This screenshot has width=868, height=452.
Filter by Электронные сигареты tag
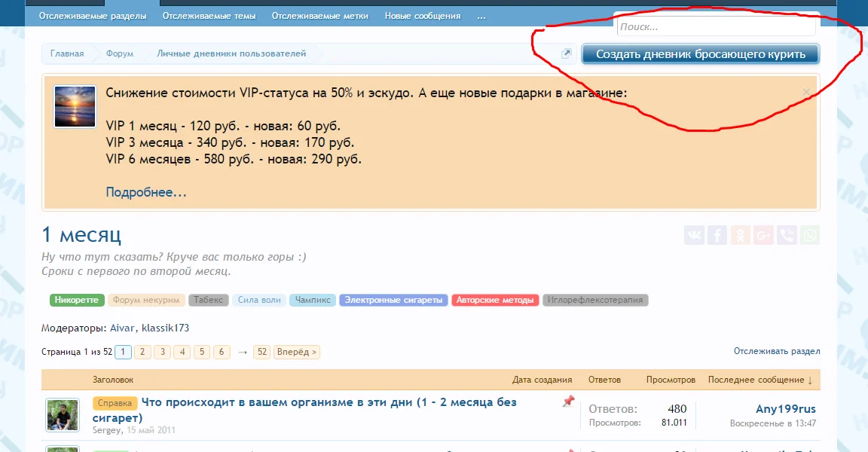click(x=393, y=300)
